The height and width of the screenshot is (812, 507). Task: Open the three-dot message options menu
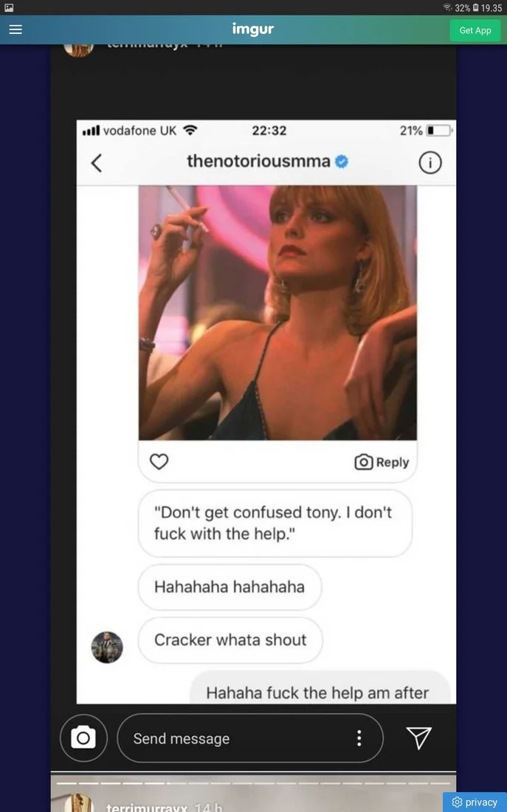(x=359, y=737)
